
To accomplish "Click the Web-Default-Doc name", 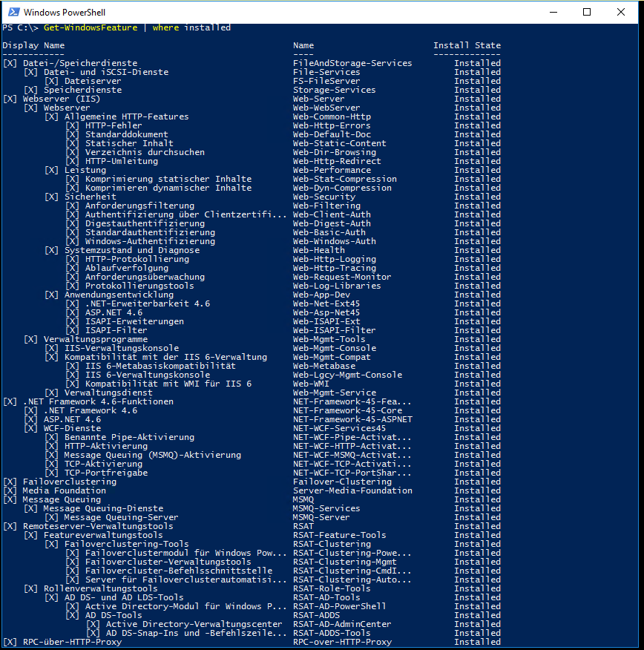I will click(332, 134).
